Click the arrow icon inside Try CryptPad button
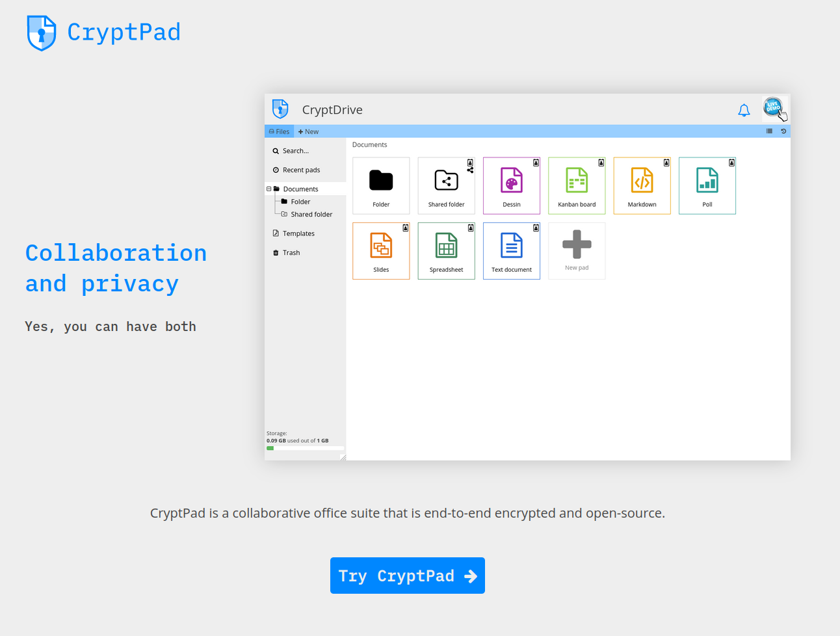Viewport: 840px width, 636px height. [x=471, y=576]
